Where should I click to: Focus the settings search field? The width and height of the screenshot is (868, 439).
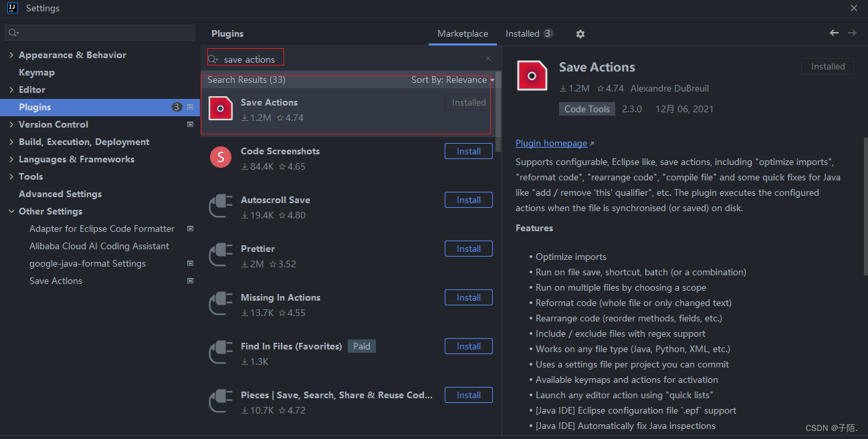(x=100, y=33)
